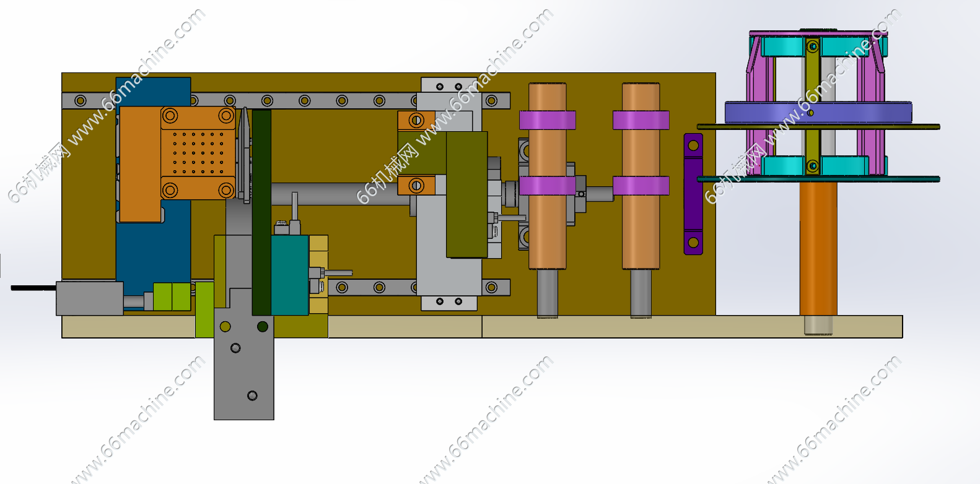Click the tall dark green vertical bar
Image resolution: width=980 pixels, height=484 pixels.
click(x=261, y=210)
